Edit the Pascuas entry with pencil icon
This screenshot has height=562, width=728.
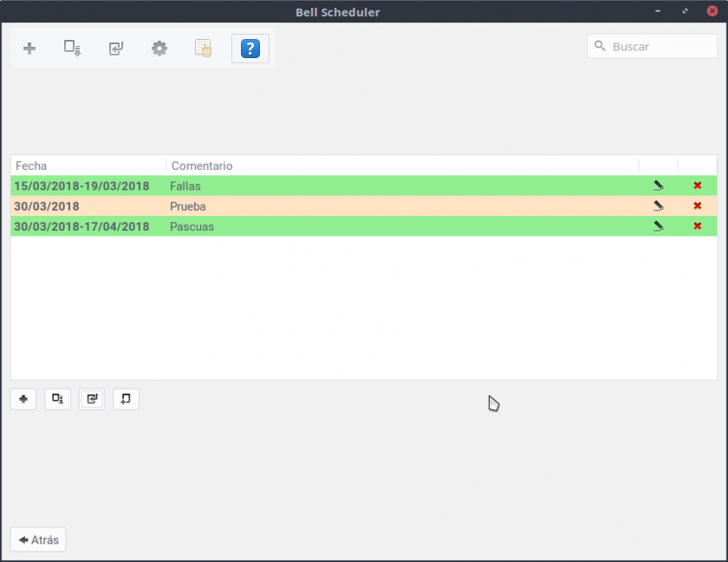click(x=659, y=226)
